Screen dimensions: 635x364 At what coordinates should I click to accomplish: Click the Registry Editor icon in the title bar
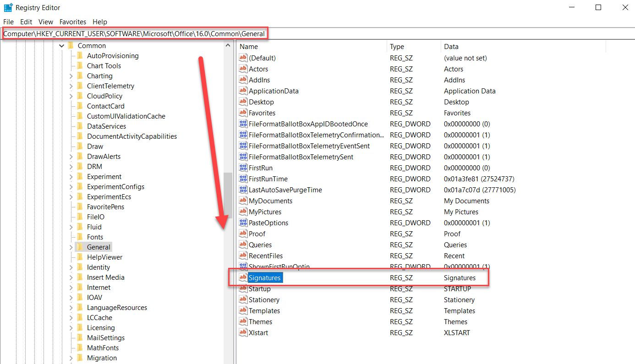pos(8,7)
